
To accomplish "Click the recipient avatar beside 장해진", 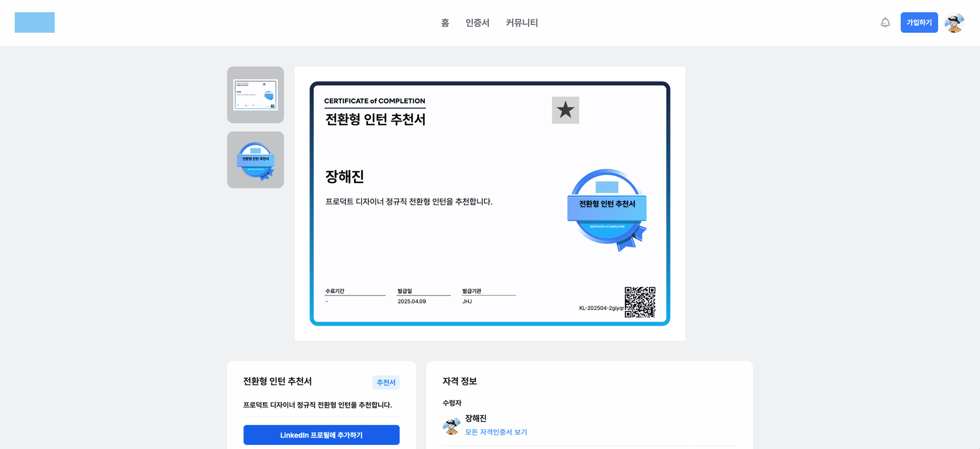I will coord(451,426).
